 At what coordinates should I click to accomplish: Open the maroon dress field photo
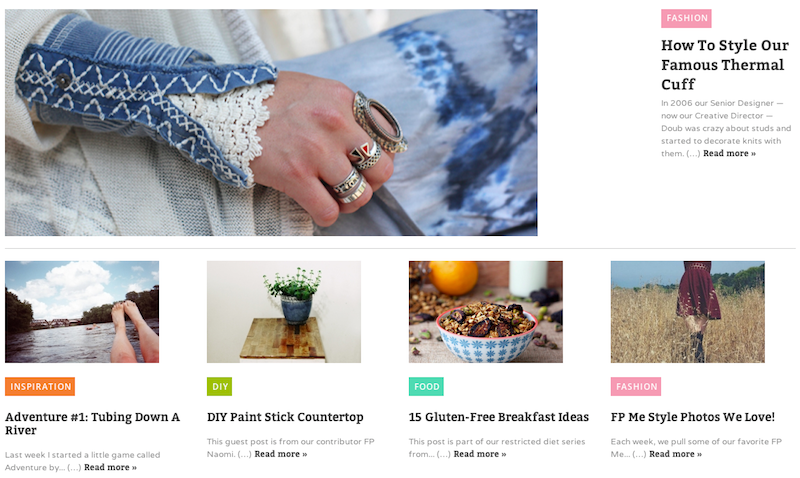click(x=687, y=312)
